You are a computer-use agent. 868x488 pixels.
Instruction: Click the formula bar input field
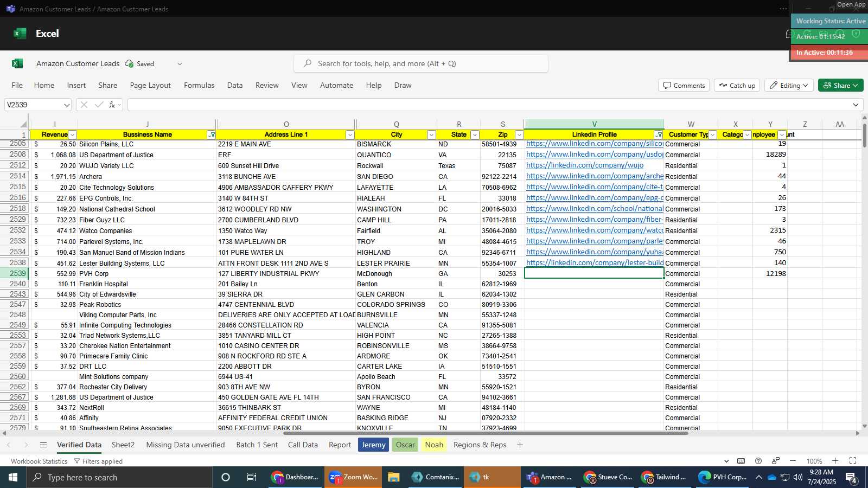click(488, 105)
